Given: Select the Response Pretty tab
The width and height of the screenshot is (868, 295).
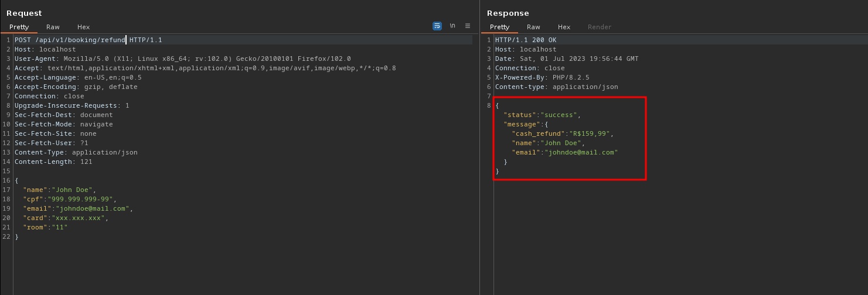Looking at the screenshot, I should [499, 27].
